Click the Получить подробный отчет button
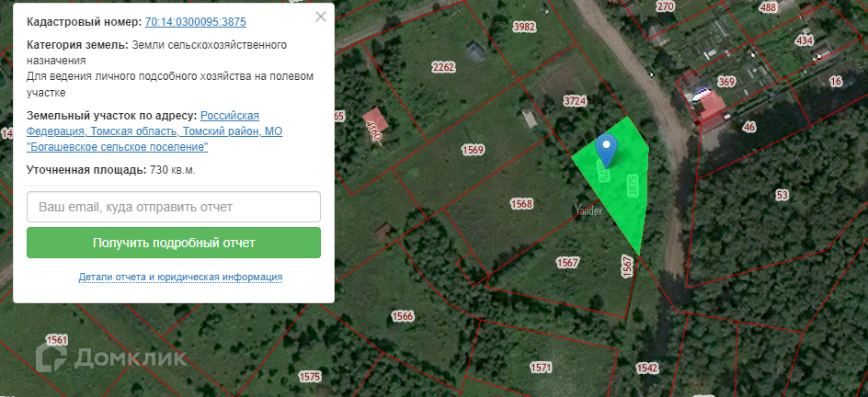 174,243
